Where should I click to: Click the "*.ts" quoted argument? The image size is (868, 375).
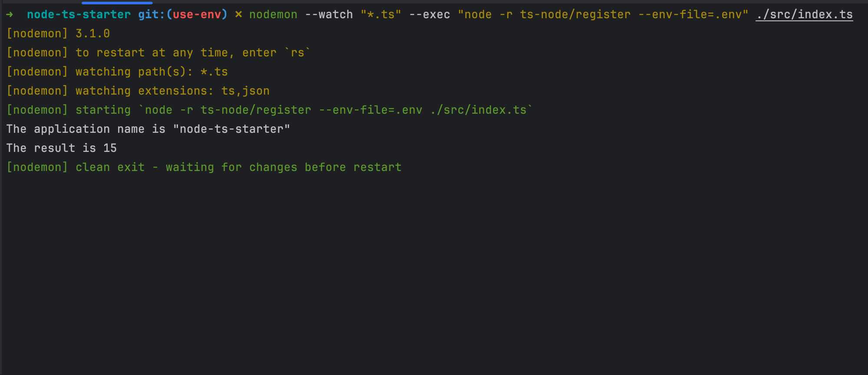tap(381, 15)
